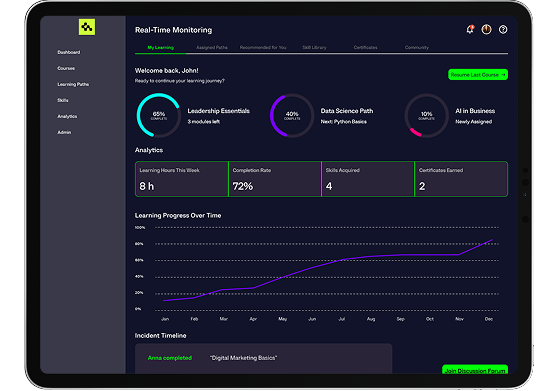Click the 100% label on the chart axis
The width and height of the screenshot is (560, 391).
(140, 227)
